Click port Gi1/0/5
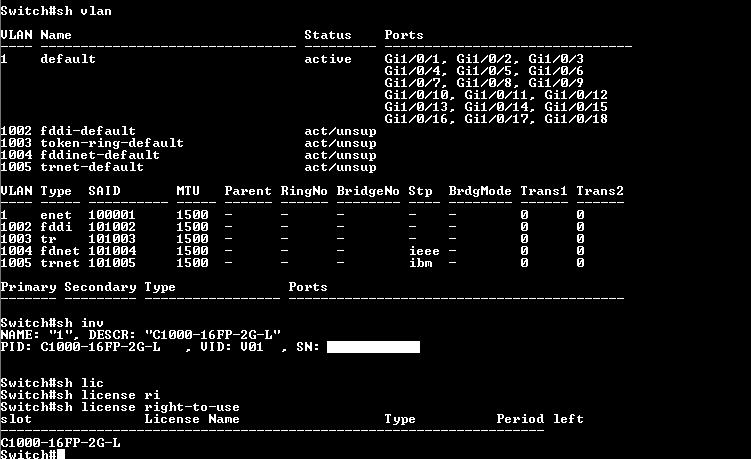 click(x=483, y=71)
